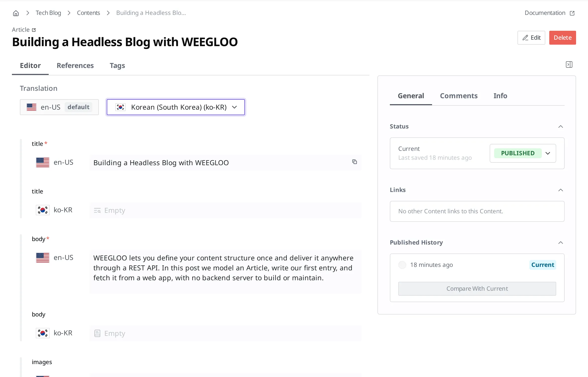Viewport: 588px width, 377px height.
Task: Collapse the Published History section
Action: coord(560,243)
